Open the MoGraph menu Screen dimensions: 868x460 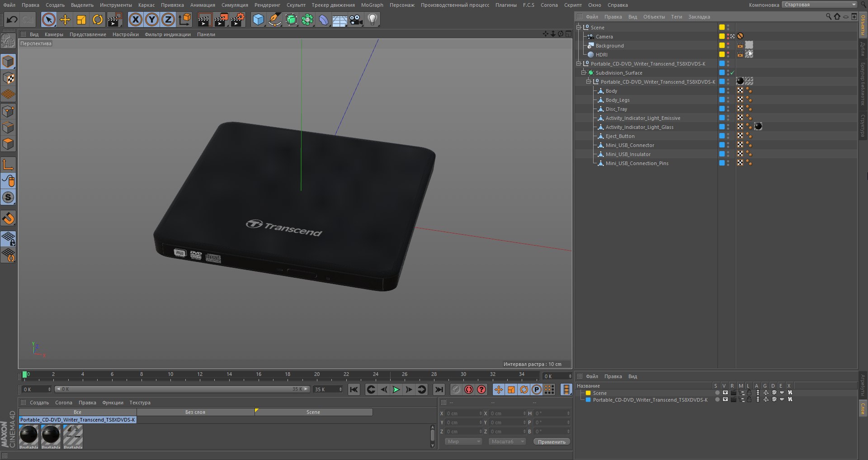coord(372,5)
